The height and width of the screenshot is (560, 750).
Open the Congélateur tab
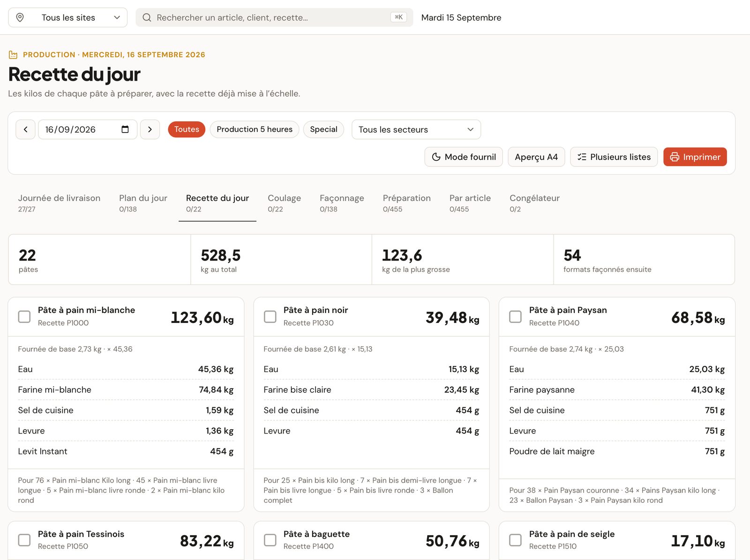534,203
